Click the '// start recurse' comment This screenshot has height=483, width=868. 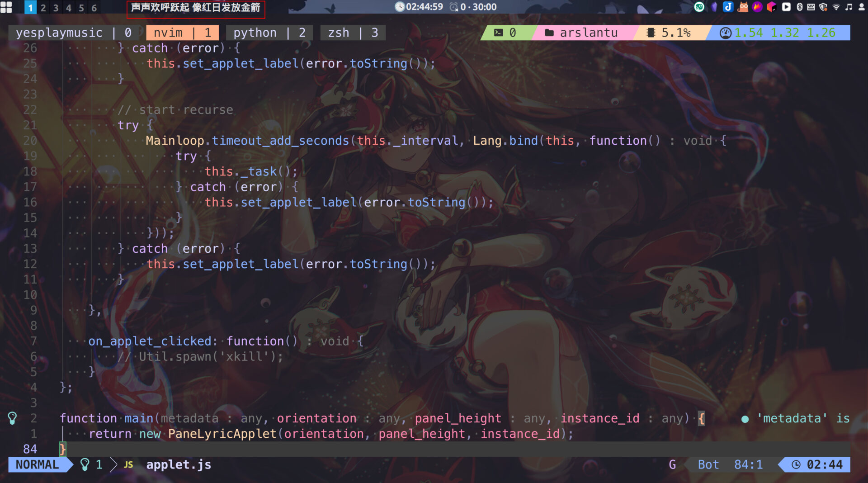175,110
